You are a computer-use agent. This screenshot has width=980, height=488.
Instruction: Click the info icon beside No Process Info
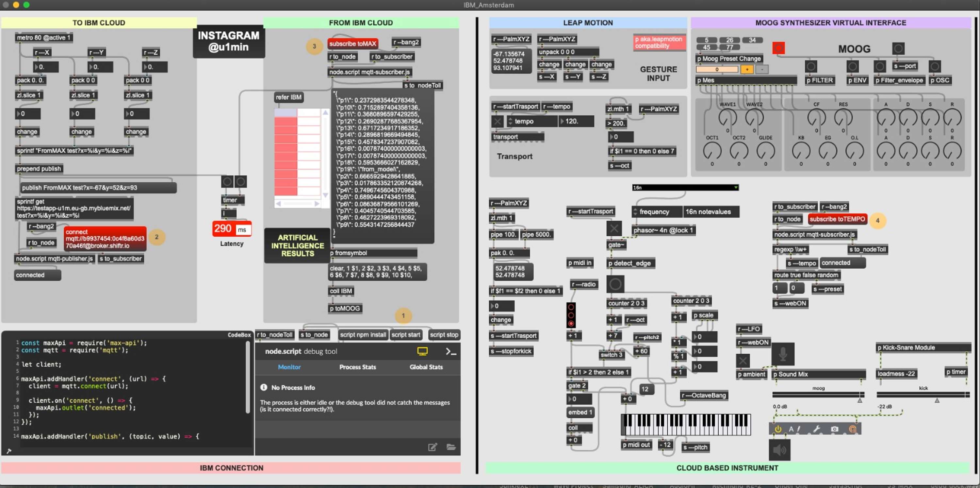264,387
